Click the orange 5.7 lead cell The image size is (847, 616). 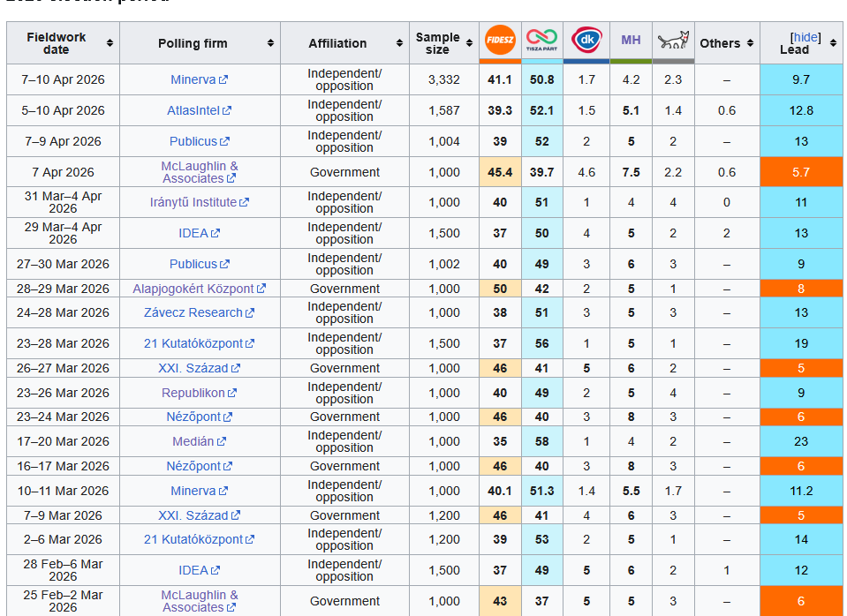801,172
